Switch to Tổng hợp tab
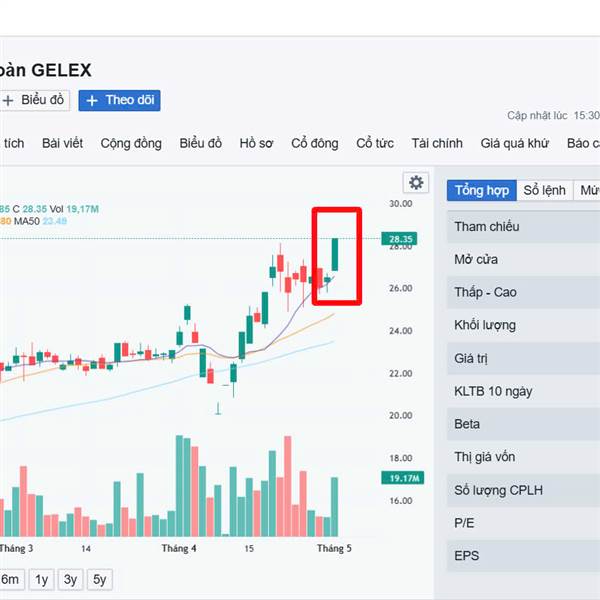 [x=482, y=190]
